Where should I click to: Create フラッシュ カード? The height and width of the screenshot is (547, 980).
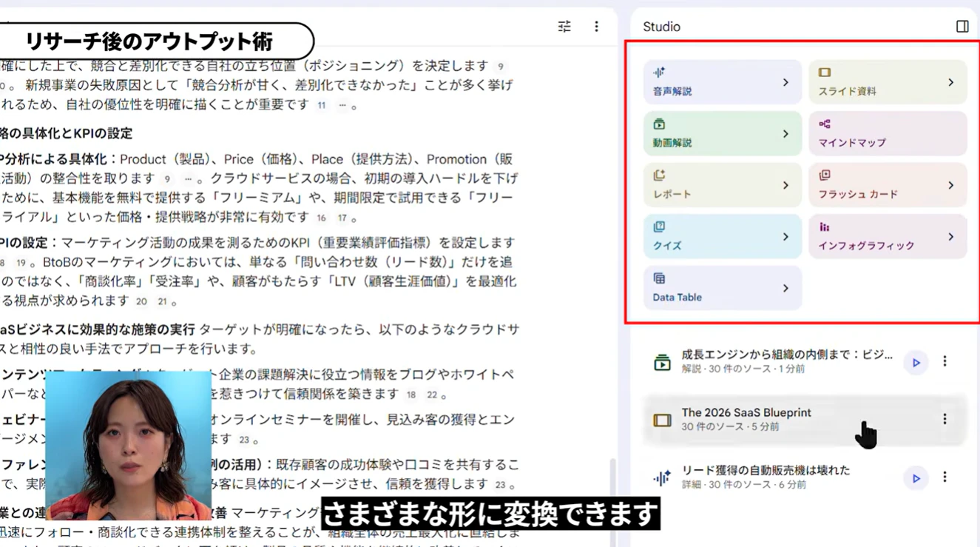[x=888, y=185]
